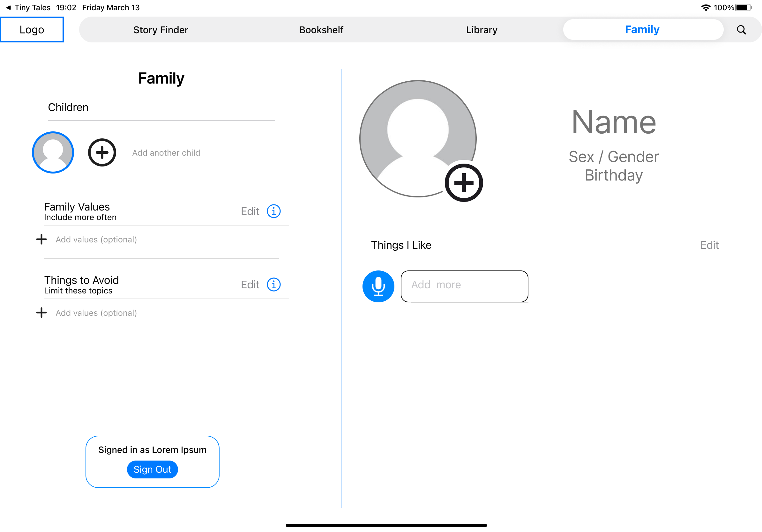
Task: Click the plus icon to add another child
Action: [x=101, y=152]
